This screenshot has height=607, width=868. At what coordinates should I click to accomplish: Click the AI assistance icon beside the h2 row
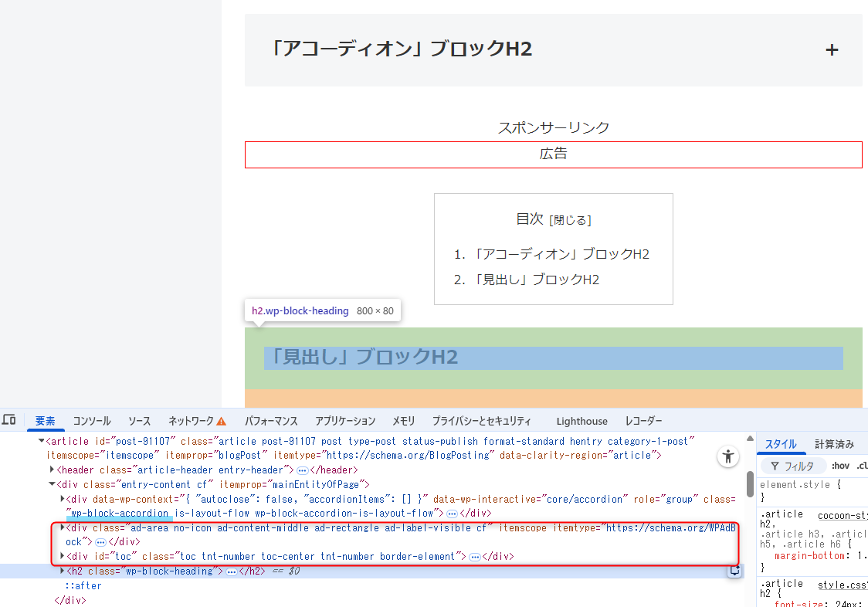tap(735, 571)
